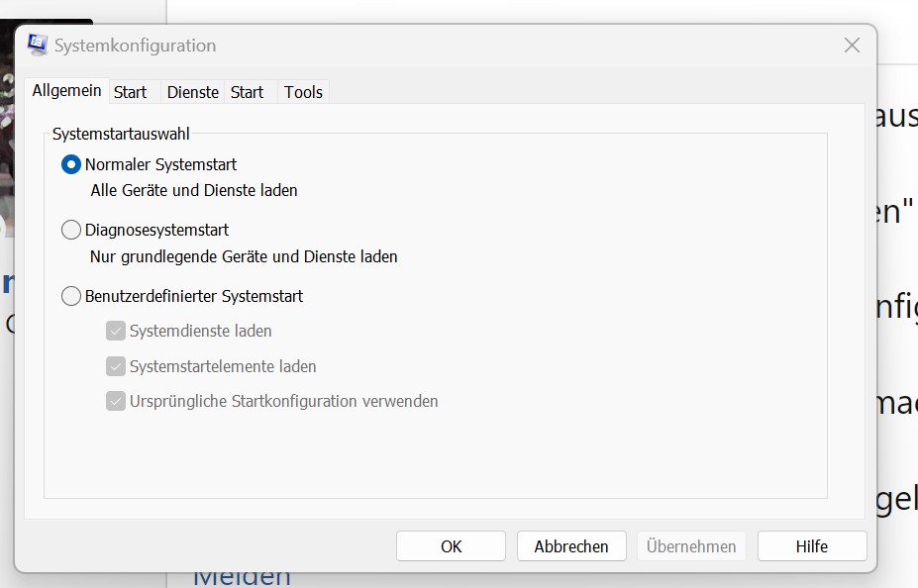
Task: Switch to the Dienste tab
Action: [x=193, y=92]
